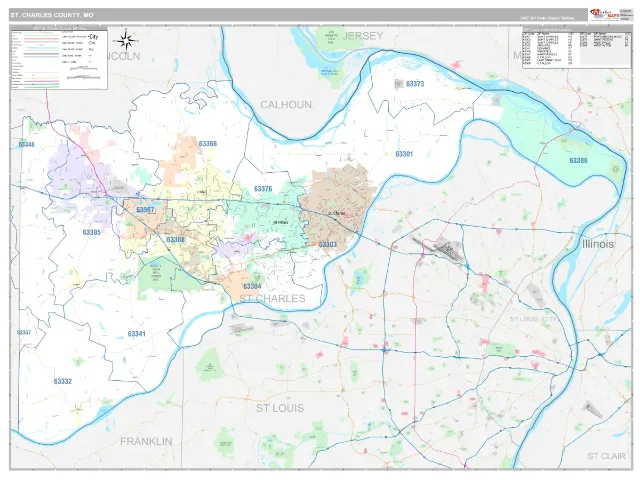Click the 'ST CLAIR' county label

606,456
